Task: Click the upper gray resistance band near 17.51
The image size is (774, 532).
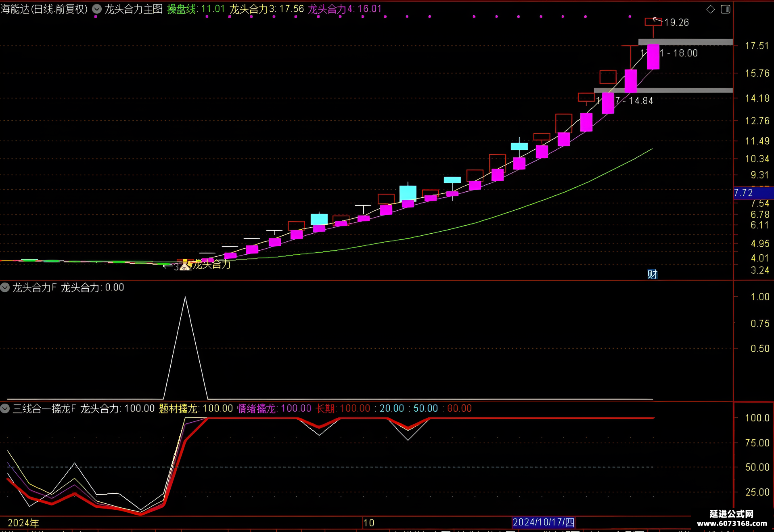Action: pos(685,42)
